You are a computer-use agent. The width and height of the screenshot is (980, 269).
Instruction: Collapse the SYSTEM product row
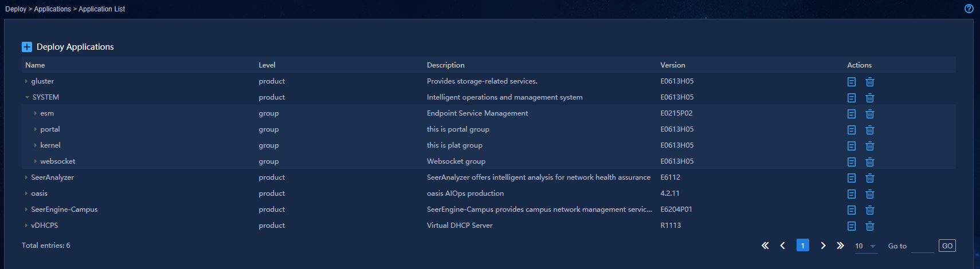[x=27, y=97]
